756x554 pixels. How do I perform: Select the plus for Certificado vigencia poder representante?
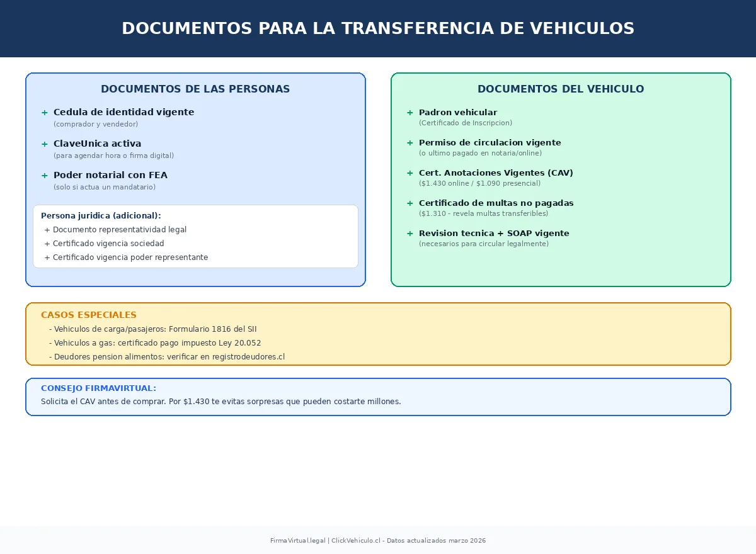pos(47,257)
